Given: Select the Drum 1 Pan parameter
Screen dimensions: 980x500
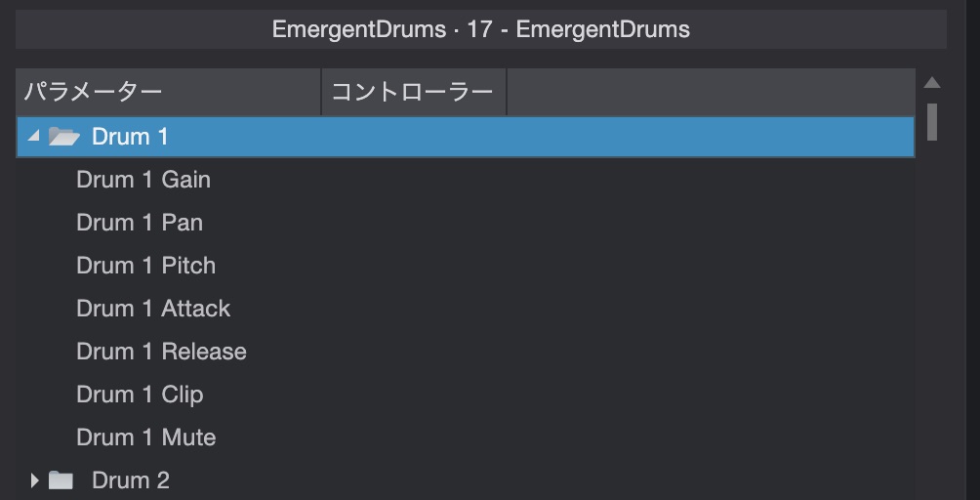Looking at the screenshot, I should click(x=140, y=223).
